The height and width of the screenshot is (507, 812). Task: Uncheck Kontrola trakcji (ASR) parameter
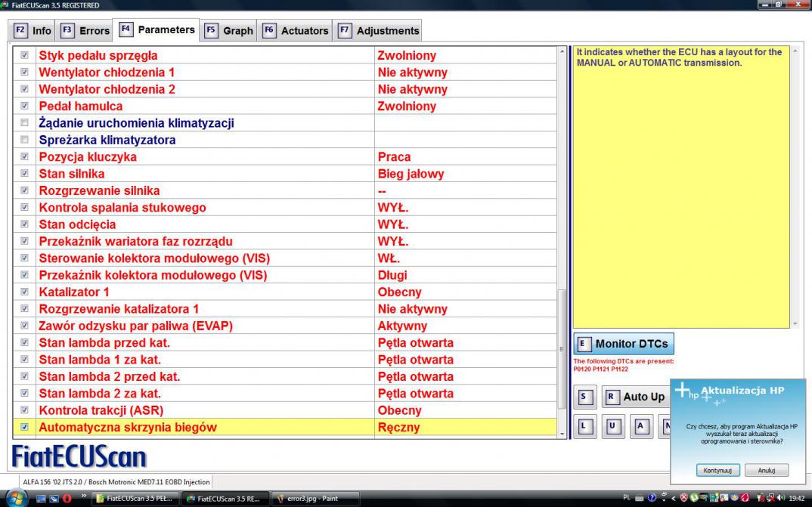pyautogui.click(x=24, y=410)
